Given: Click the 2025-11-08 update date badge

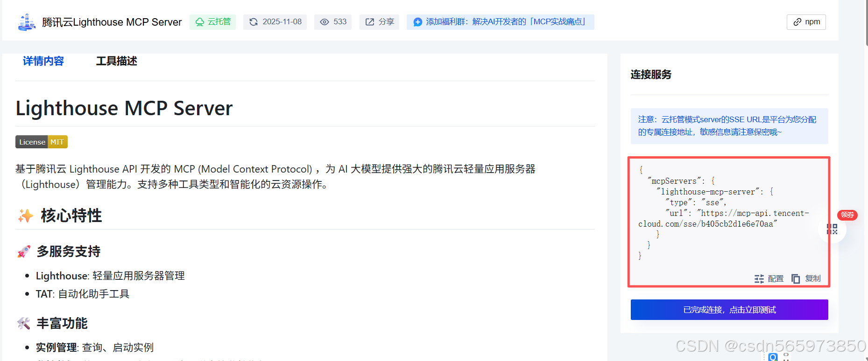Looking at the screenshot, I should click(x=275, y=22).
